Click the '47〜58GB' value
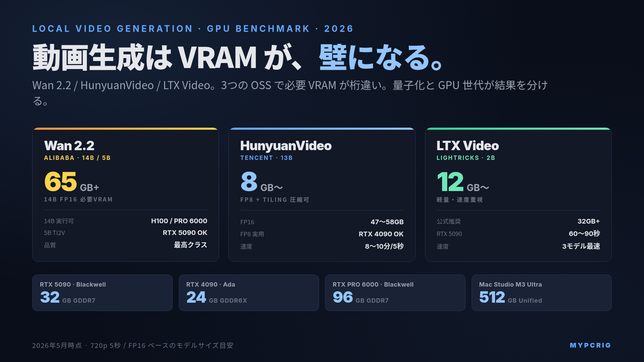 point(387,222)
